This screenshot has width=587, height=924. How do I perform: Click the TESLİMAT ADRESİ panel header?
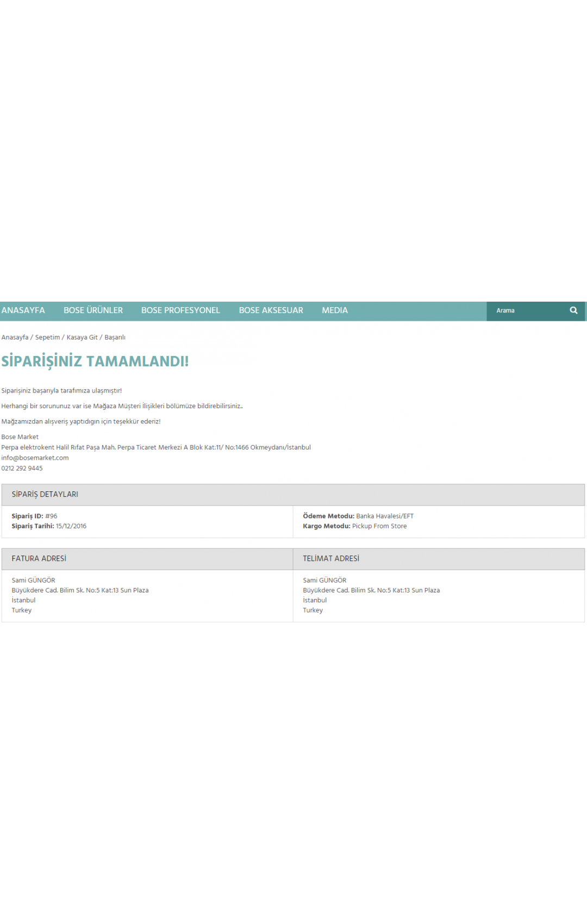331,558
